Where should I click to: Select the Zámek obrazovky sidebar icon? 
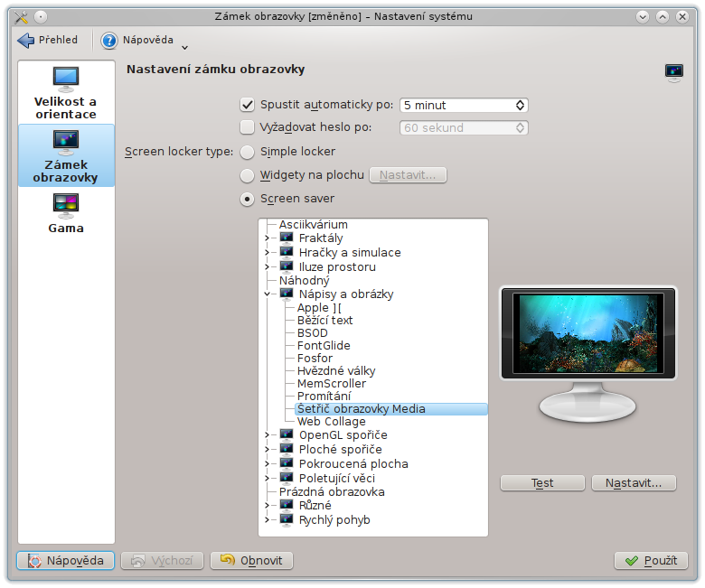[x=66, y=143]
